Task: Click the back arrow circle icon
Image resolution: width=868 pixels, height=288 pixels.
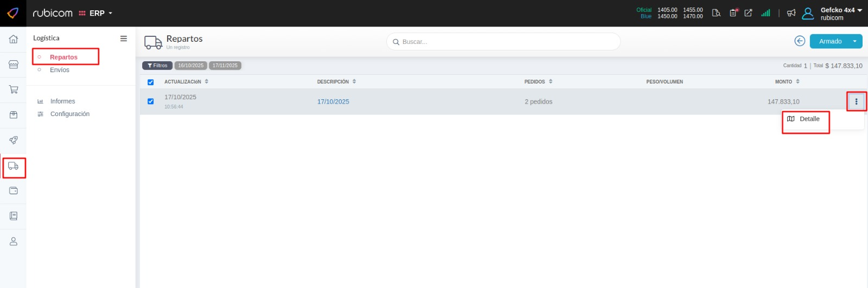Action: click(799, 41)
